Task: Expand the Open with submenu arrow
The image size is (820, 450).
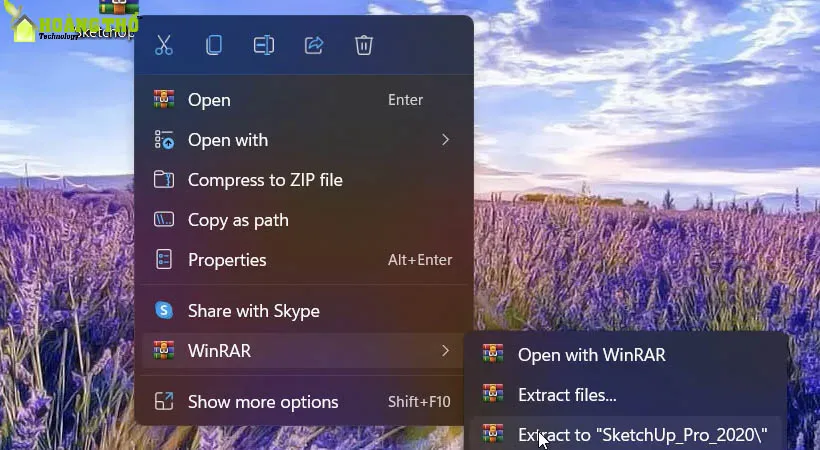Action: pyautogui.click(x=445, y=140)
